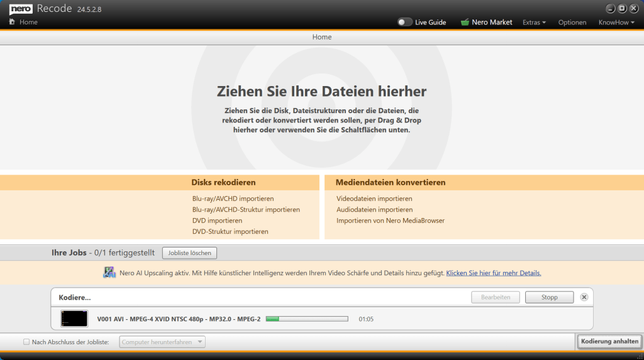The height and width of the screenshot is (360, 644).
Task: Click the black video thumbnail of the job
Action: [x=74, y=319]
